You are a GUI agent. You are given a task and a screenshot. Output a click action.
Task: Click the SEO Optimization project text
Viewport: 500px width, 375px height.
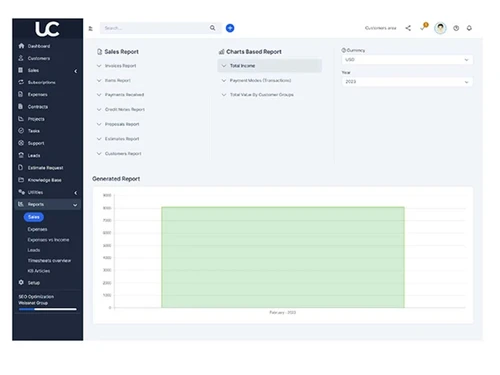click(x=36, y=296)
